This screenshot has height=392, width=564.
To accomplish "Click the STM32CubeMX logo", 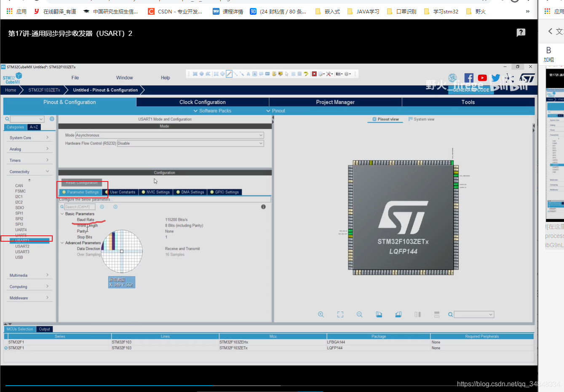I will click(13, 78).
